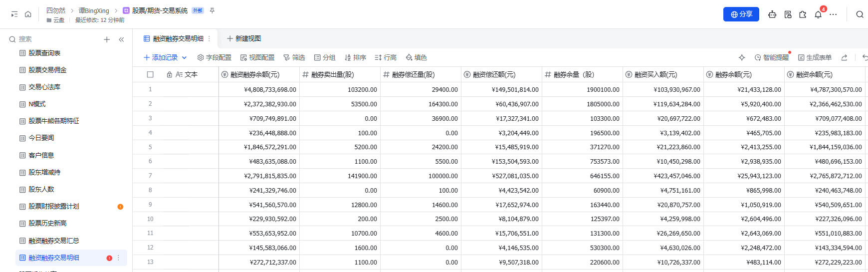The height and width of the screenshot is (272, 868).
Task: Click the red alert badge on 融资融券交易明细
Action: coord(109,258)
